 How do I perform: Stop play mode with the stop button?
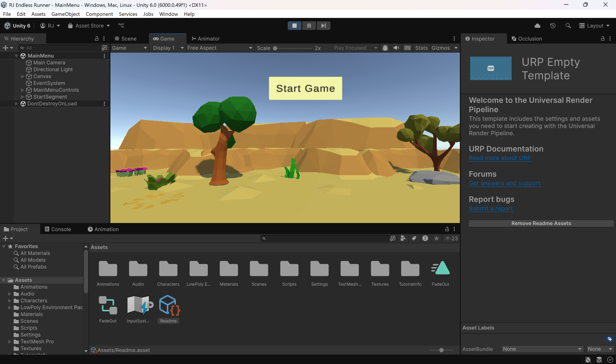coord(294,25)
